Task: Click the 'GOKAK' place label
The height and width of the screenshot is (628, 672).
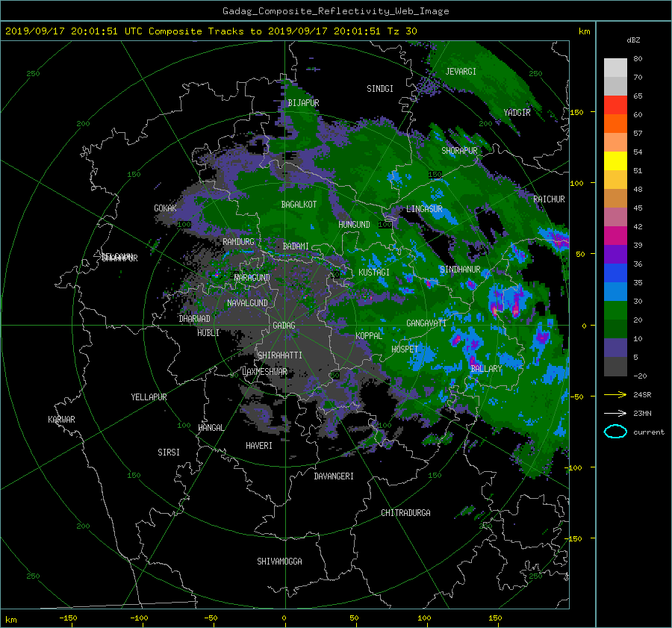Action: (x=166, y=208)
